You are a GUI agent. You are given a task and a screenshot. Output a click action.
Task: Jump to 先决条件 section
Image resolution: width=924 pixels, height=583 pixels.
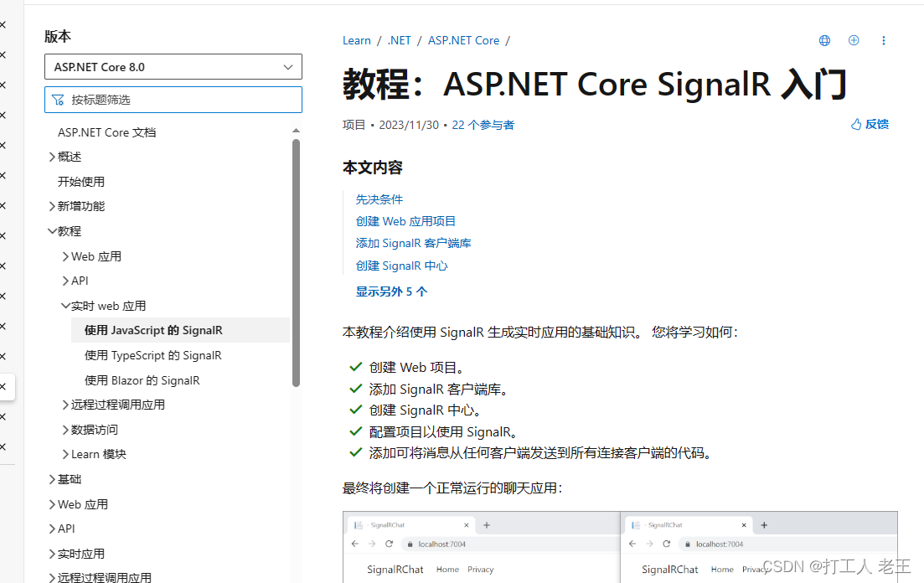click(x=379, y=199)
